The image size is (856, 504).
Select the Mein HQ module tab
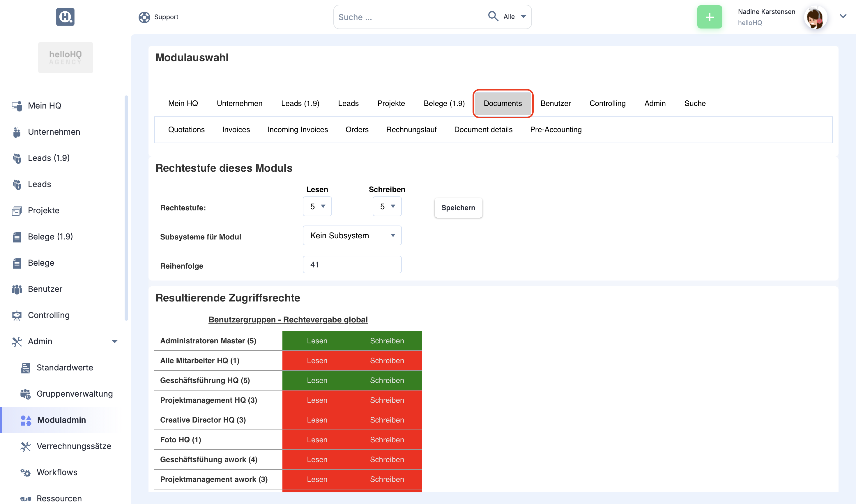point(183,103)
